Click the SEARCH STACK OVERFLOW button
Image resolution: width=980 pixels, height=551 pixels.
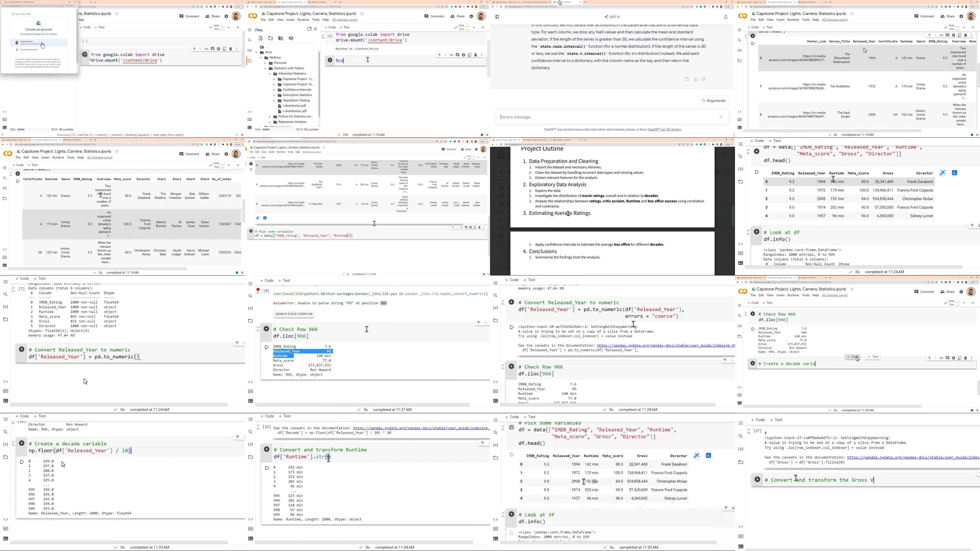click(294, 314)
